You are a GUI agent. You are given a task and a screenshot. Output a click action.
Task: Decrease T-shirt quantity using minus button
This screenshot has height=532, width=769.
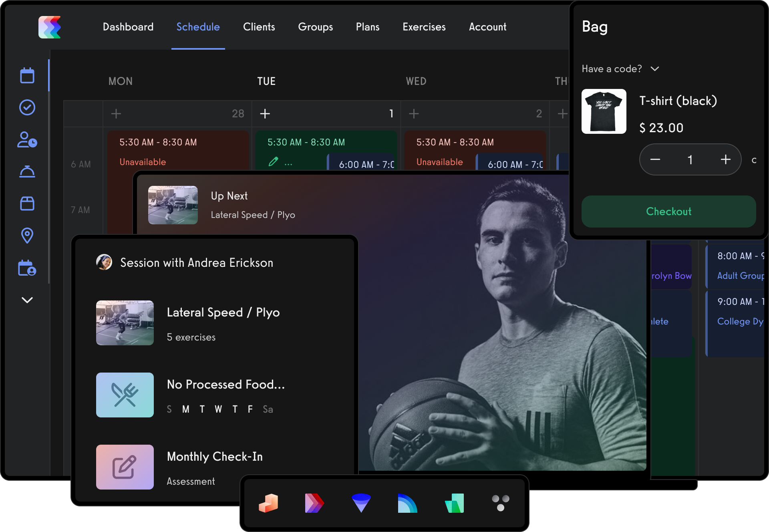(655, 159)
